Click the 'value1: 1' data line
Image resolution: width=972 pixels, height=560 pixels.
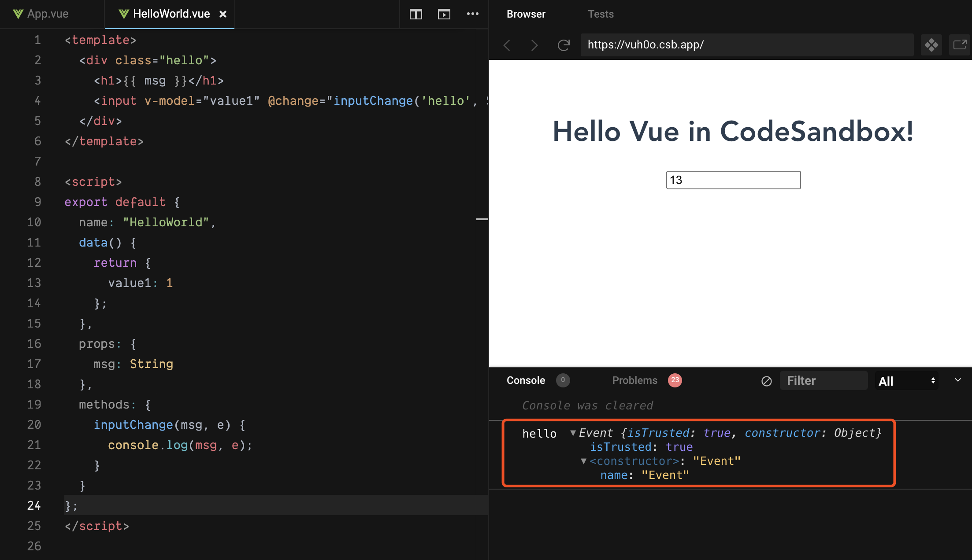[141, 283]
